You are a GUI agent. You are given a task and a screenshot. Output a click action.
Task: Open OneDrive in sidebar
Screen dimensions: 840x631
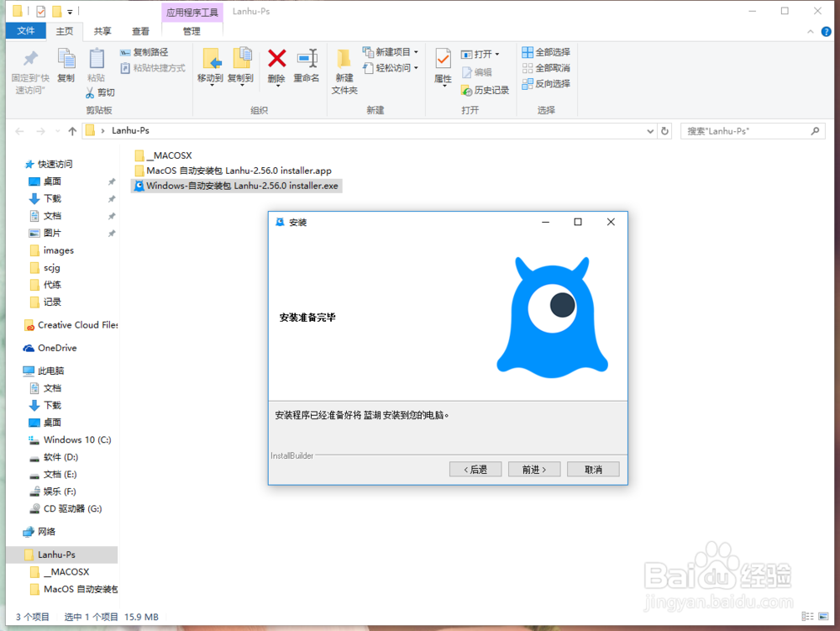click(x=50, y=348)
